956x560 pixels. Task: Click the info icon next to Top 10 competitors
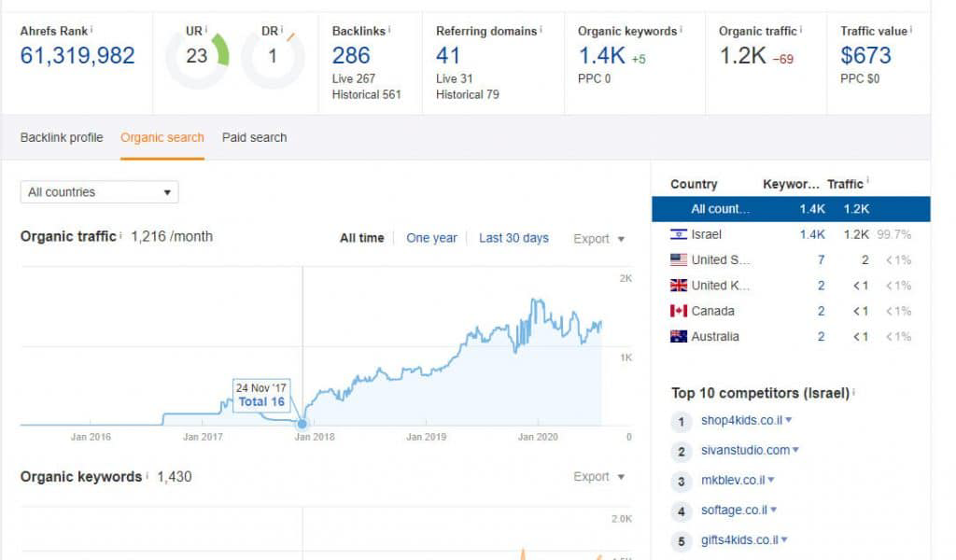point(853,391)
